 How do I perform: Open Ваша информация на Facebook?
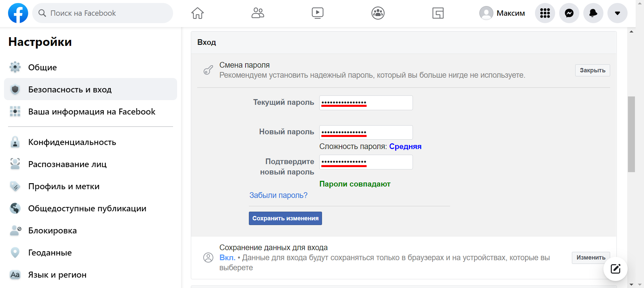tap(91, 112)
